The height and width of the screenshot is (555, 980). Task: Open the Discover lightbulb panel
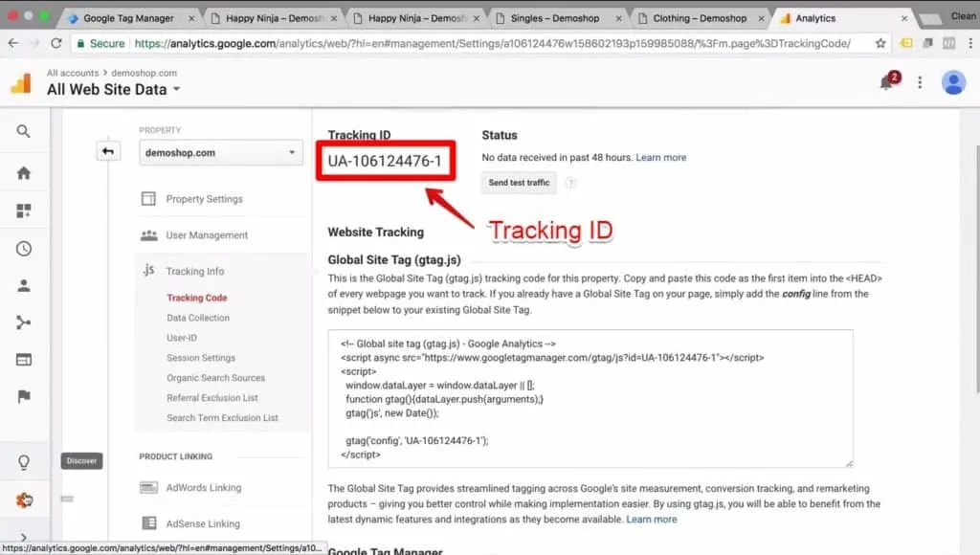point(24,462)
